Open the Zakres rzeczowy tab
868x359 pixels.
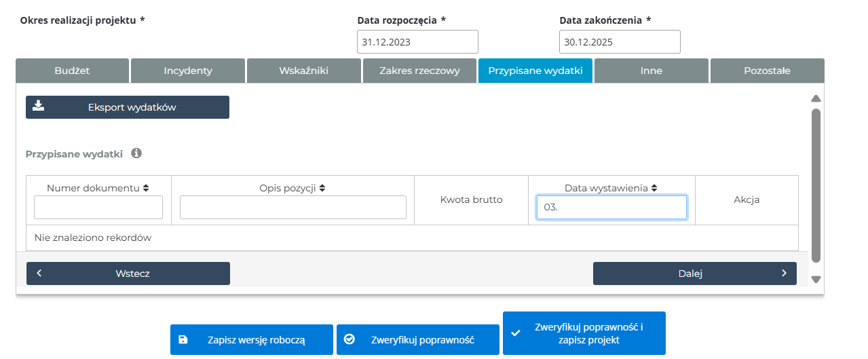419,71
